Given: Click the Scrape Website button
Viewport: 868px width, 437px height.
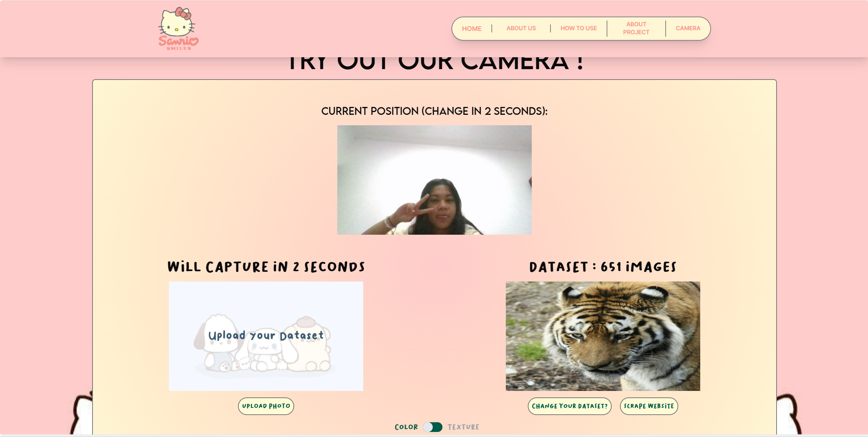Looking at the screenshot, I should (649, 406).
